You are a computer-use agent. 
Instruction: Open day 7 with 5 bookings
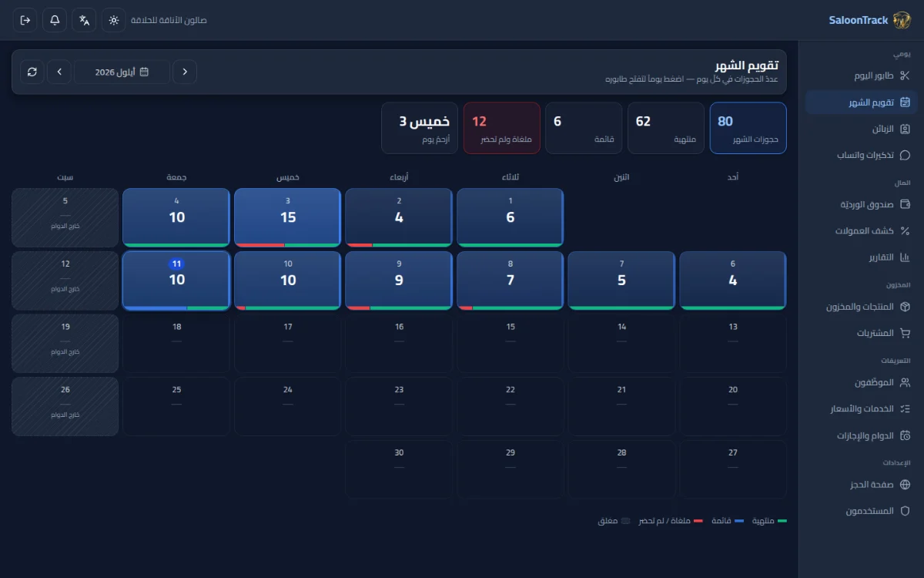click(621, 281)
